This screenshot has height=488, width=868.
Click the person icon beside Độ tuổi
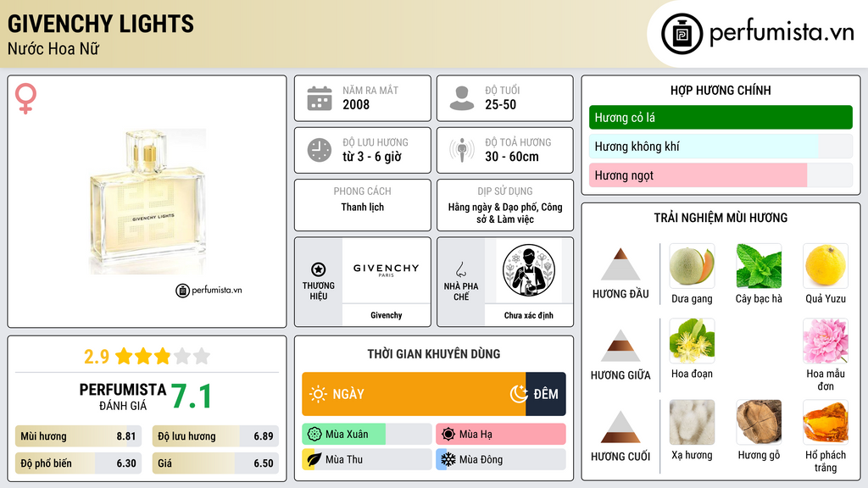(462, 98)
